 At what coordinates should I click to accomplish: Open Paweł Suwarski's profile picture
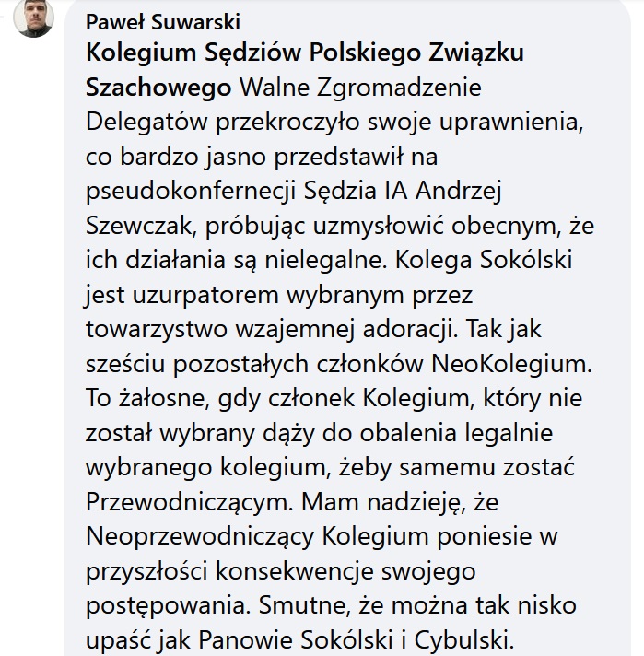coord(33,18)
